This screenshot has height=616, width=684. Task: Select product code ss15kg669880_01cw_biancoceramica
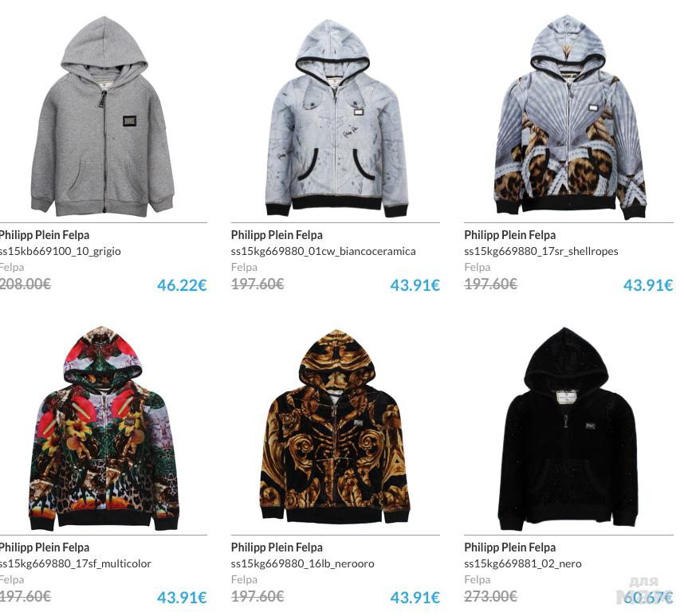pos(323,252)
